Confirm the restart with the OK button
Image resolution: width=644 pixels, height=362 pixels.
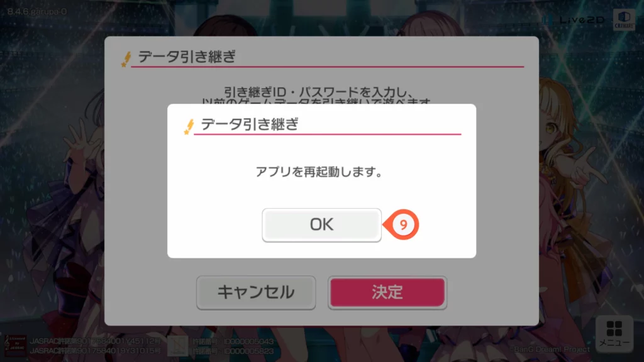point(321,225)
